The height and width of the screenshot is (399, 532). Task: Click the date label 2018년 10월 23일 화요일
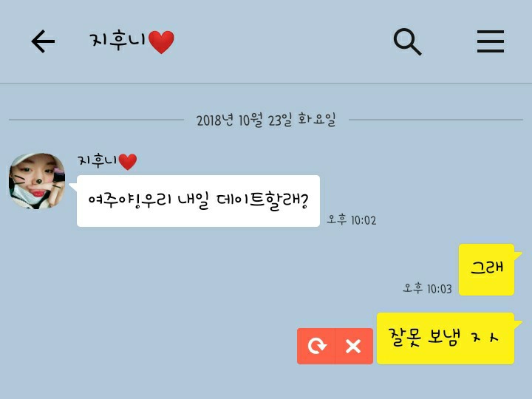pos(266,120)
